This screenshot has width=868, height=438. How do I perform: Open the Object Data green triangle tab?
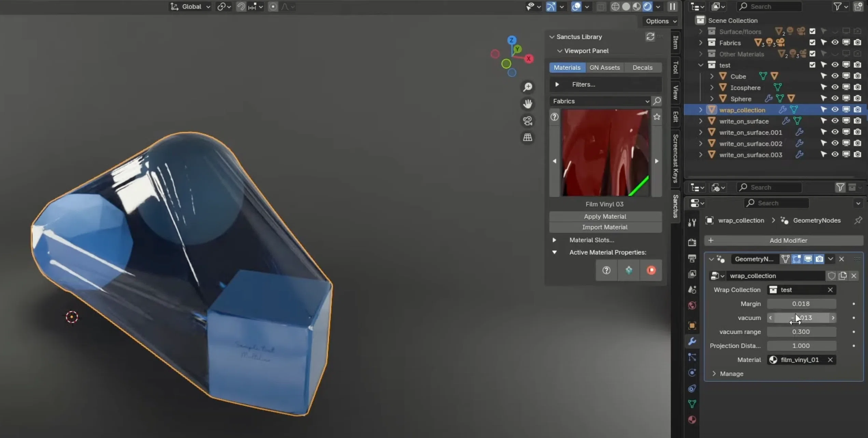(x=692, y=404)
